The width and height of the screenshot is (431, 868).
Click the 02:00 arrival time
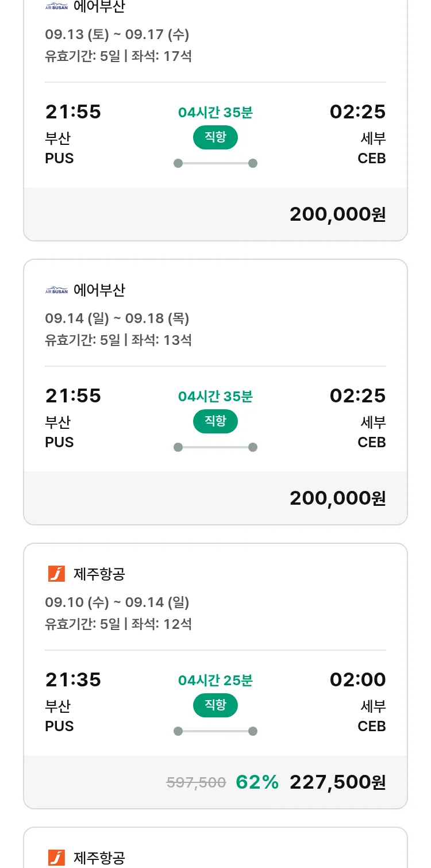click(357, 680)
